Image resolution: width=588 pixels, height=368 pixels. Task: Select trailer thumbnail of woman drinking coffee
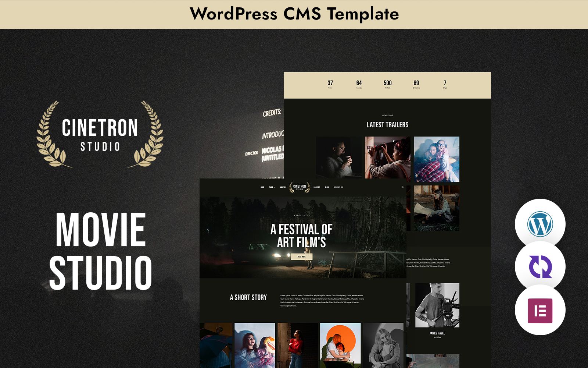click(x=338, y=158)
